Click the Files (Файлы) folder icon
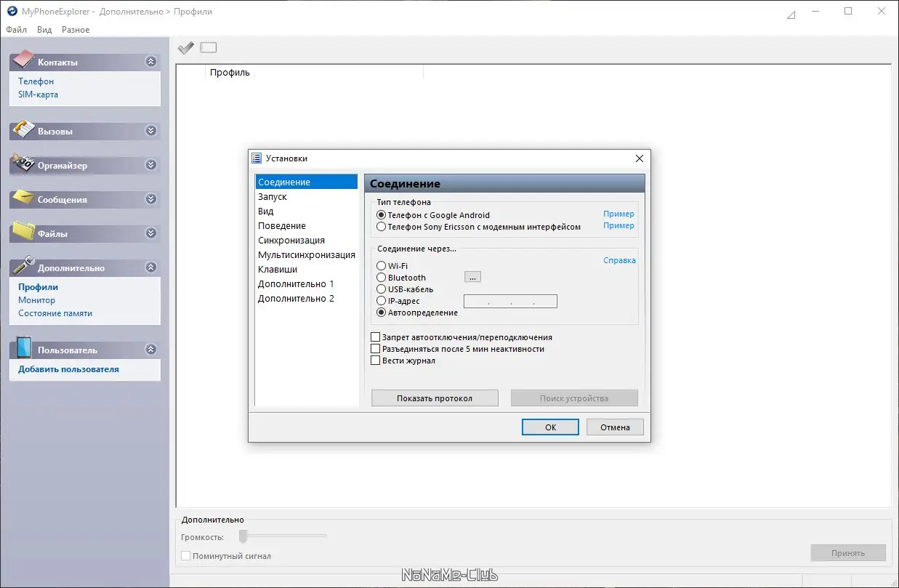 [24, 231]
